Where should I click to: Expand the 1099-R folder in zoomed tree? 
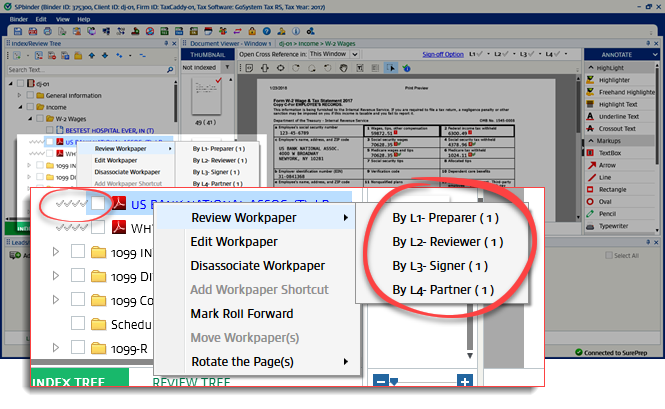tap(56, 347)
